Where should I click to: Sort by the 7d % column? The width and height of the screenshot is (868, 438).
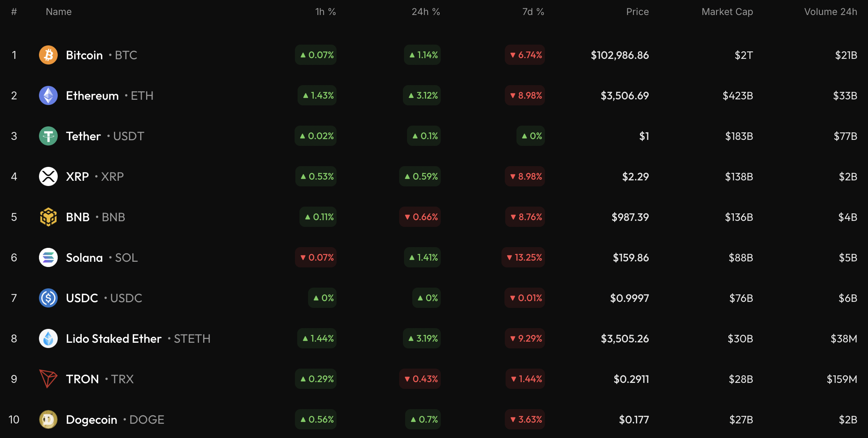click(533, 12)
